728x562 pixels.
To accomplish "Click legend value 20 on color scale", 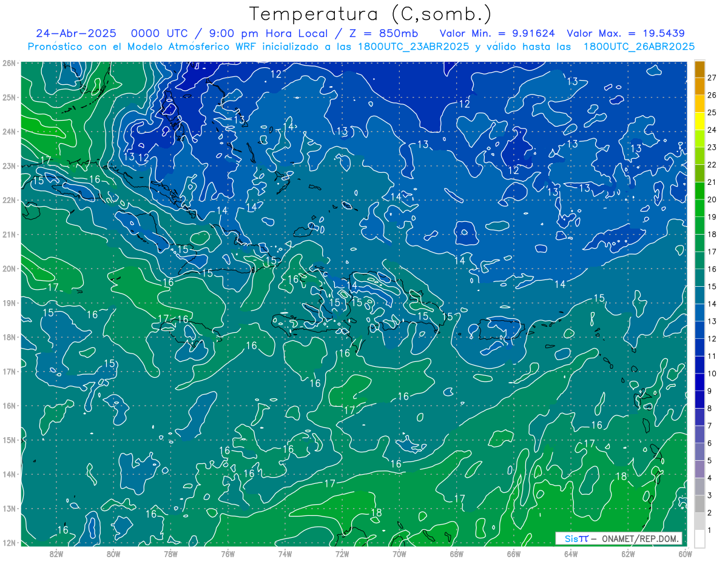I will pos(712,199).
